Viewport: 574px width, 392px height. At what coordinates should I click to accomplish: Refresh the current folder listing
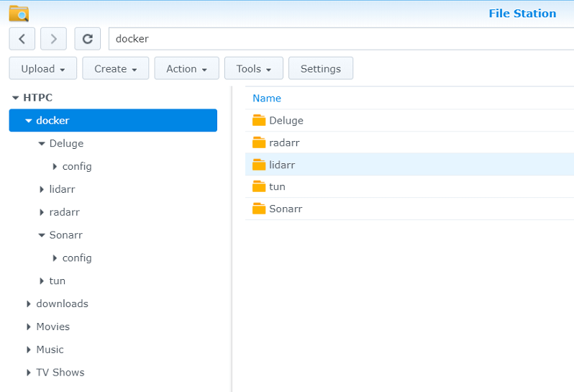(88, 39)
